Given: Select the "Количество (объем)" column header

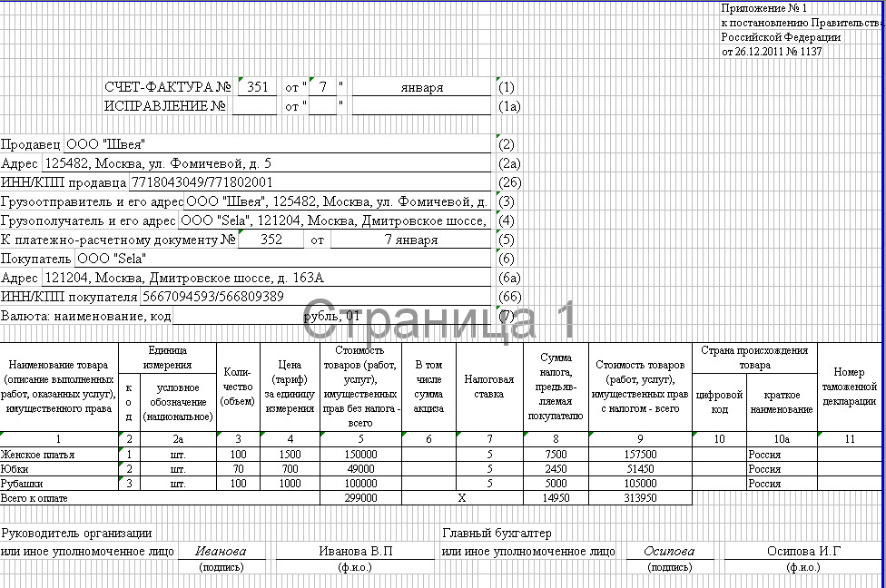Looking at the screenshot, I should [238, 387].
